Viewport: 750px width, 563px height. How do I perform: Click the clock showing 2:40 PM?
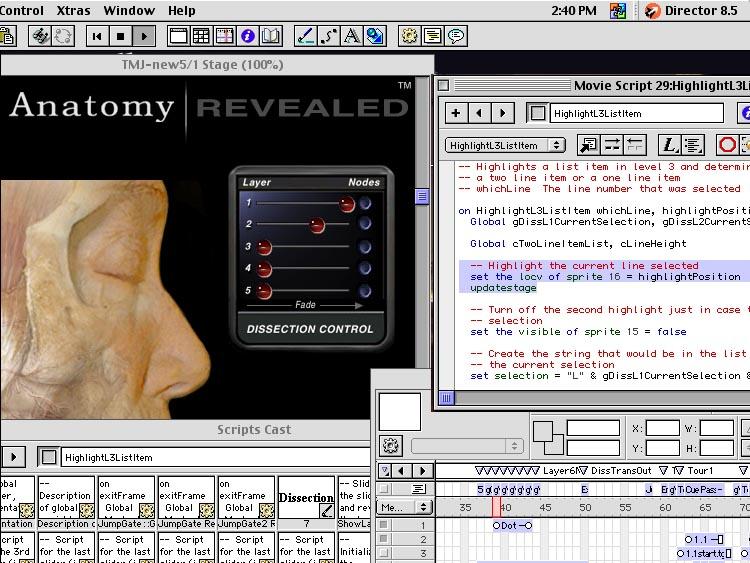pos(574,11)
